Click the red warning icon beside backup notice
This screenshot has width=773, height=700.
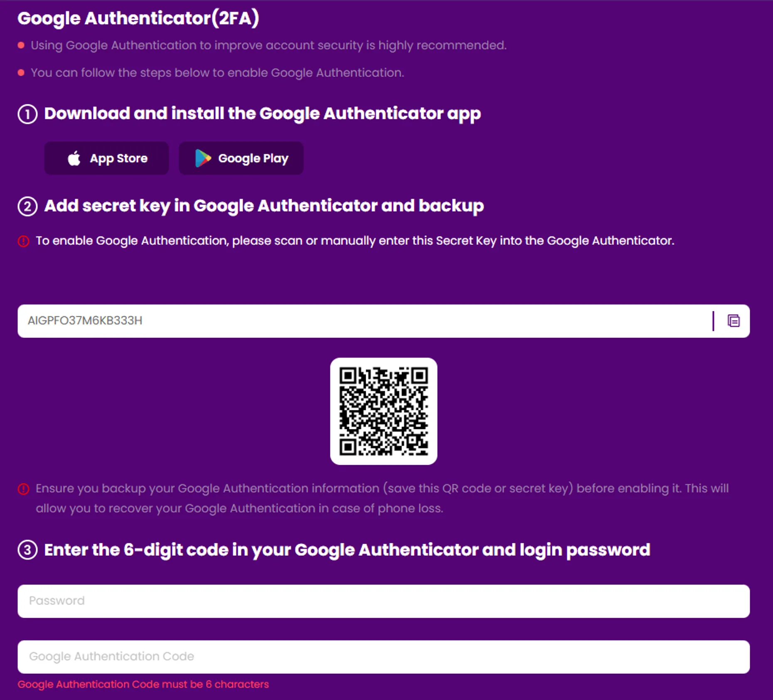(x=24, y=489)
